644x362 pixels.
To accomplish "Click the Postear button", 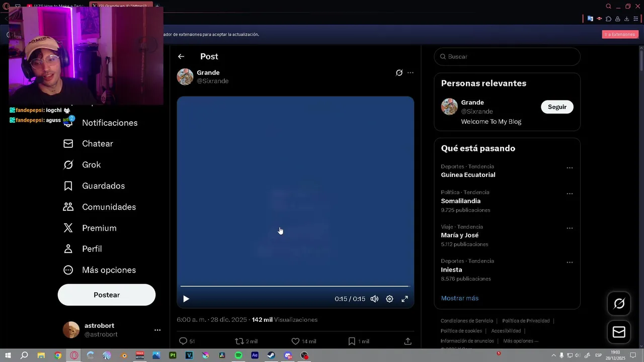I will click(107, 295).
